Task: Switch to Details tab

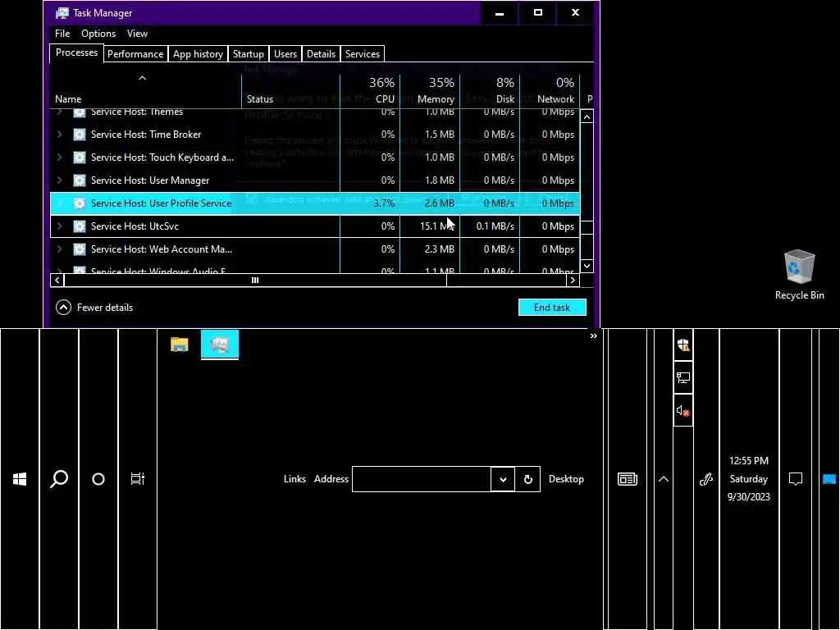Action: click(321, 54)
